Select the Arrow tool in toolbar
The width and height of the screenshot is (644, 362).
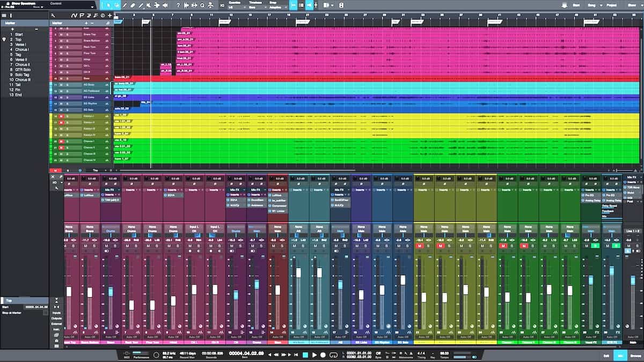[108, 5]
